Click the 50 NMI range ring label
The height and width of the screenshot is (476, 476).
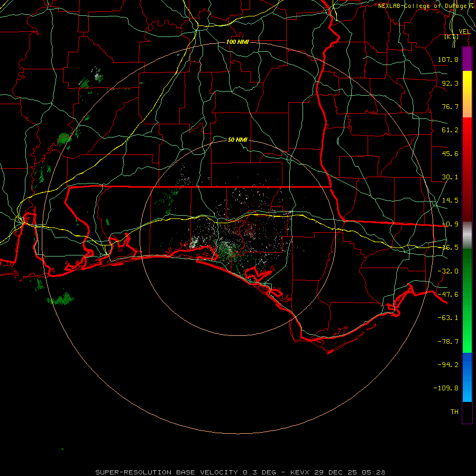pos(237,140)
